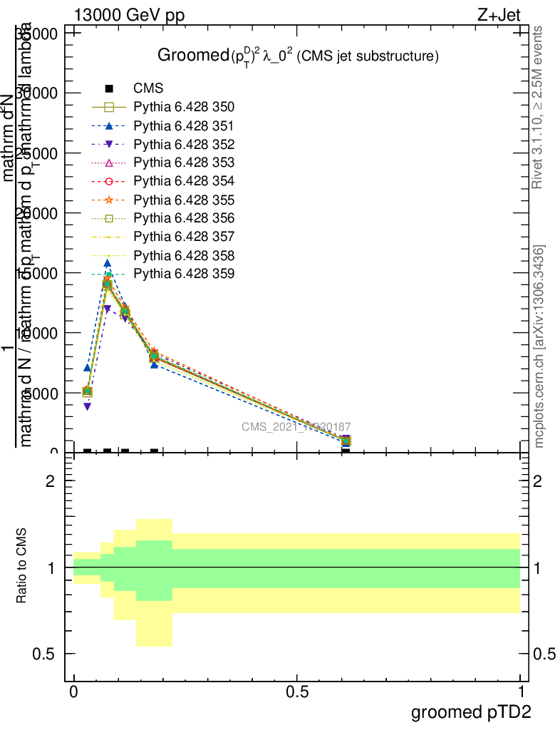Select the Pythia 6.428 350 legend label

coord(184,107)
